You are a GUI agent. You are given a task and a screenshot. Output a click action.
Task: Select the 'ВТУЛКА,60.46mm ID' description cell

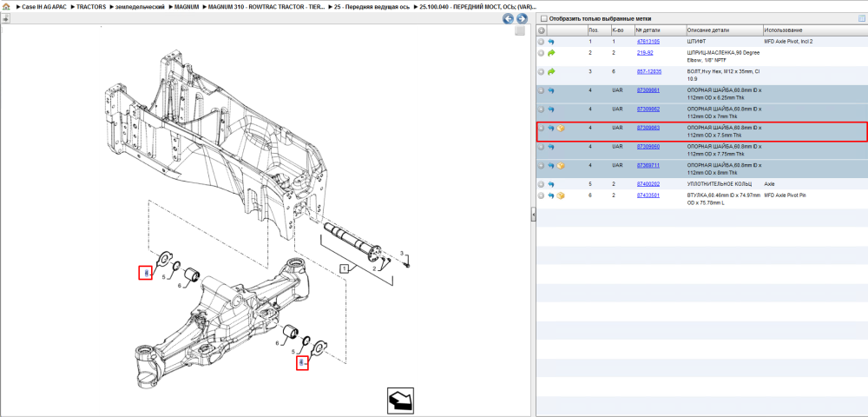click(x=724, y=199)
